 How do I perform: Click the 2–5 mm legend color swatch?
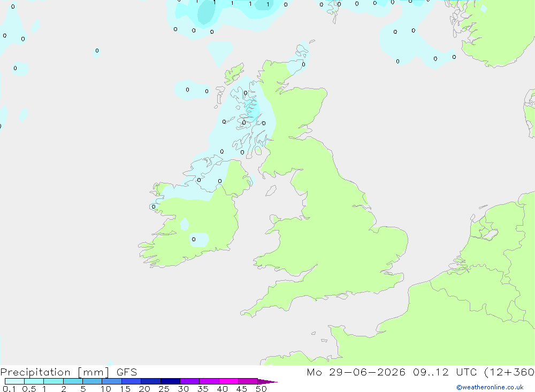coord(73,381)
